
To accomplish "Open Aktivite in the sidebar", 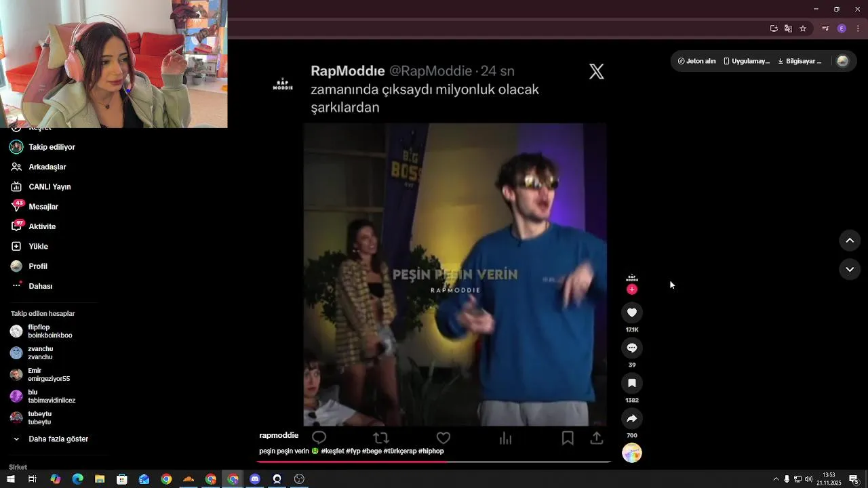I will point(33,226).
